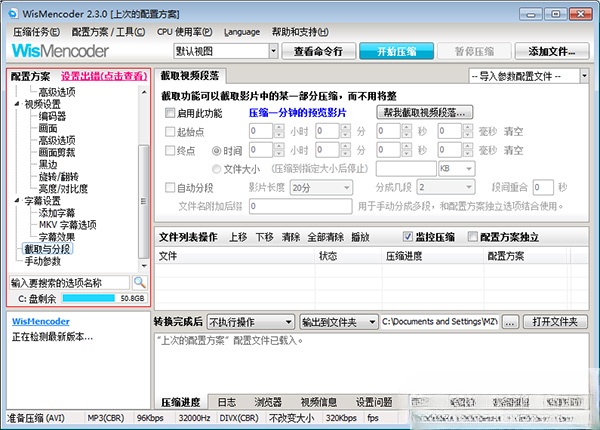Uncheck 监控压缩 checkbox

[x=408, y=237]
